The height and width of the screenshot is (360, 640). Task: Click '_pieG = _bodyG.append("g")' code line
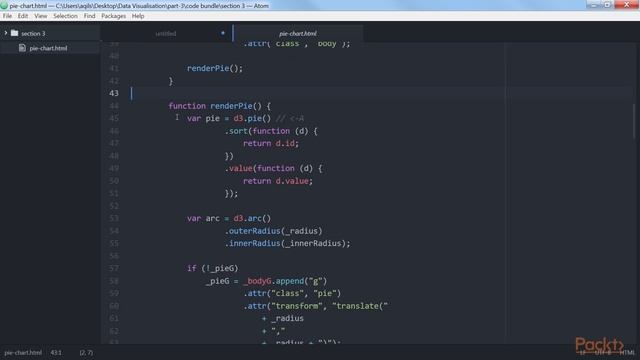(267, 281)
